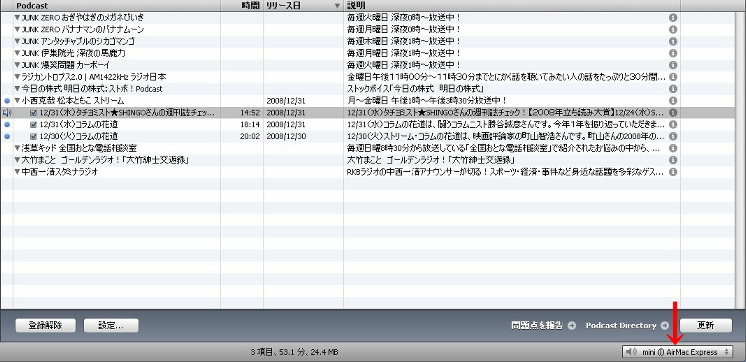Open info icon for JUNK ZERO おぎやはぎ row
This screenshot has height=362, width=746.
[673, 18]
